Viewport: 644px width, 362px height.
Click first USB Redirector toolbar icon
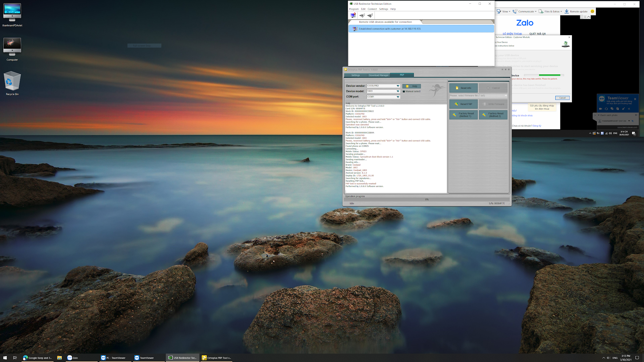(353, 15)
